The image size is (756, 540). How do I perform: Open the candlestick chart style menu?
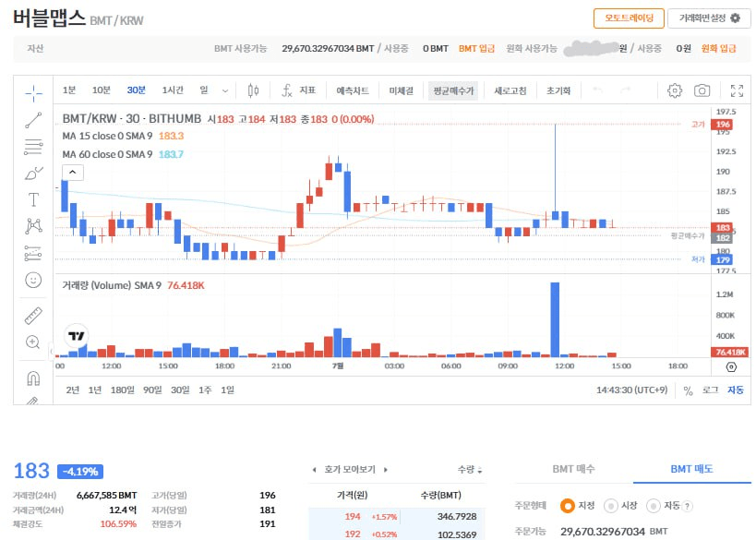tap(253, 90)
